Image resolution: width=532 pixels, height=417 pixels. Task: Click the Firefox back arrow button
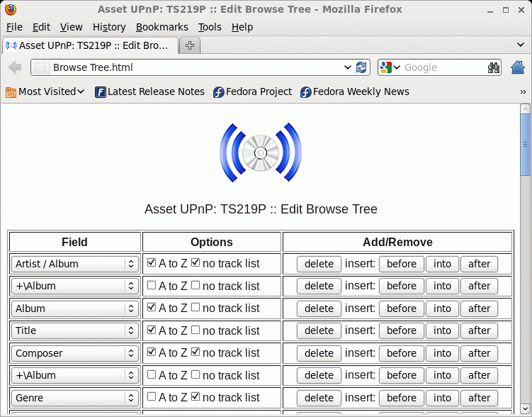click(x=15, y=67)
